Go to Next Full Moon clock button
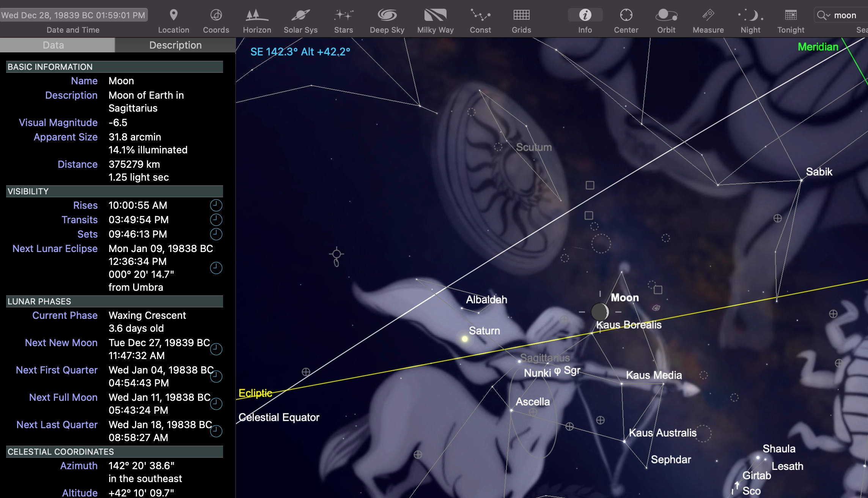Screen dimensions: 868x498 (x=216, y=403)
